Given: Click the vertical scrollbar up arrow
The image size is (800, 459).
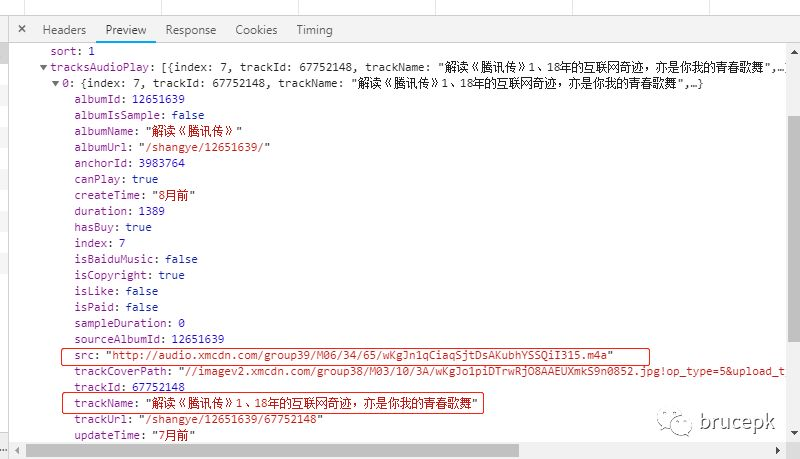Looking at the screenshot, I should (794, 52).
